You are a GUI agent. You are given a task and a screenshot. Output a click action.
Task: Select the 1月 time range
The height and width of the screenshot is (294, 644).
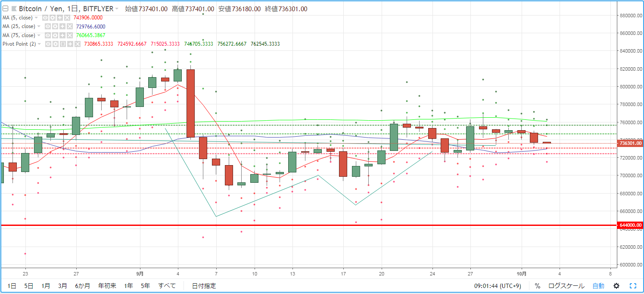coord(46,286)
